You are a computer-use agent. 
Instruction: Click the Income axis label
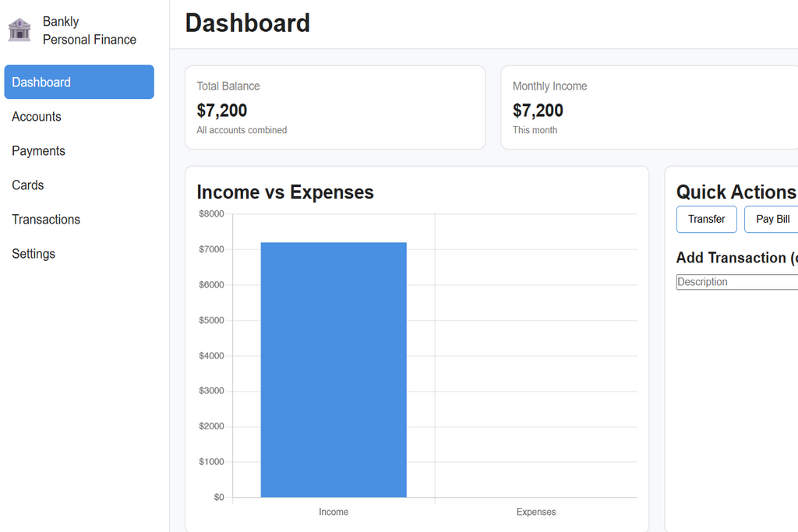334,512
